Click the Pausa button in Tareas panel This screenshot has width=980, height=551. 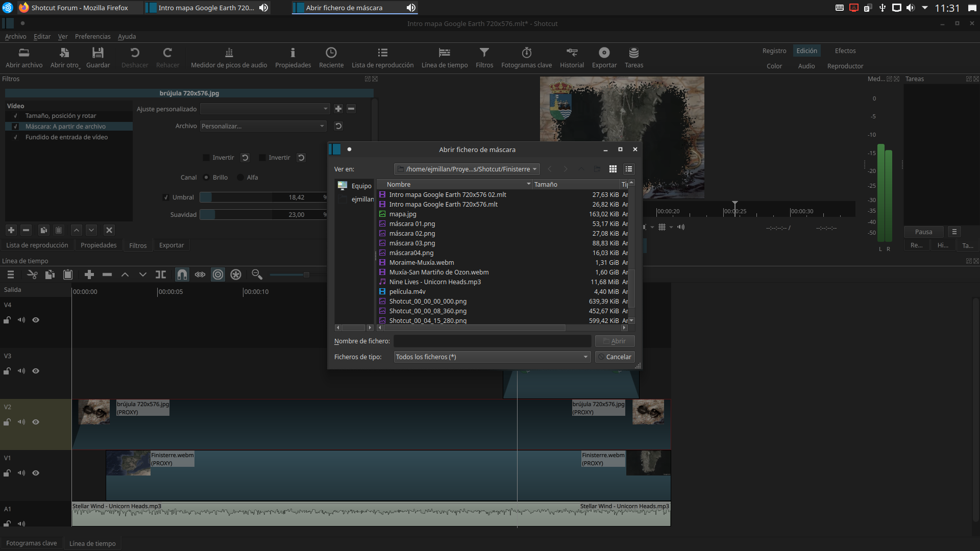pyautogui.click(x=923, y=232)
